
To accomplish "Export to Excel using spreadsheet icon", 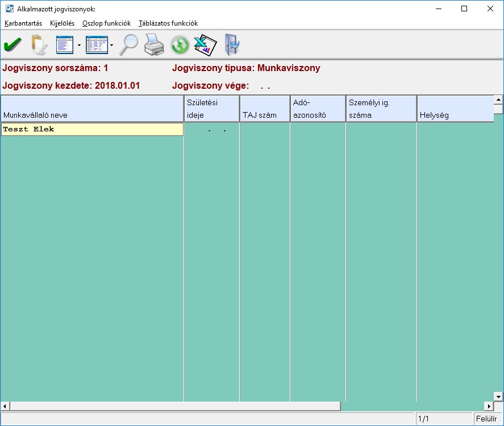I will pyautogui.click(x=205, y=44).
